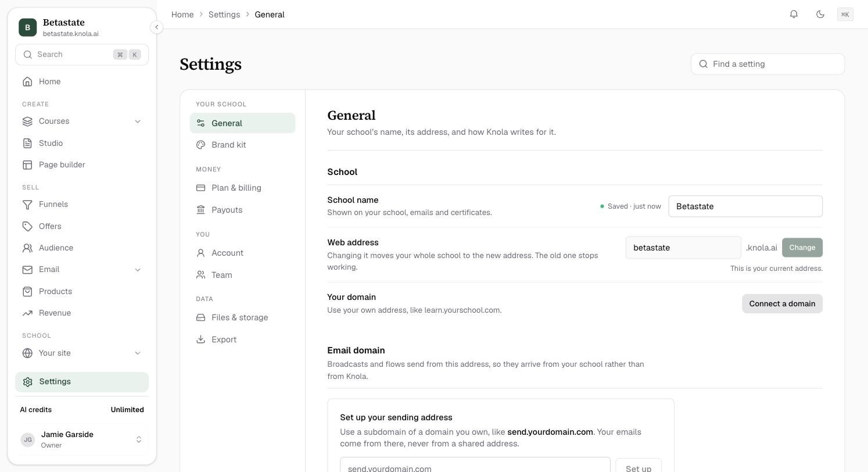868x472 pixels.
Task: Click the Products bag icon
Action: (27, 291)
